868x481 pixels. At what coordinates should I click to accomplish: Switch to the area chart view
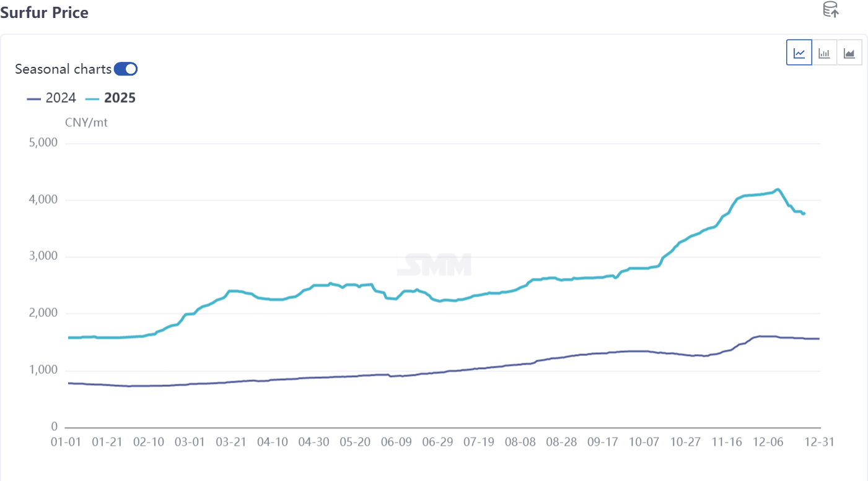click(849, 53)
